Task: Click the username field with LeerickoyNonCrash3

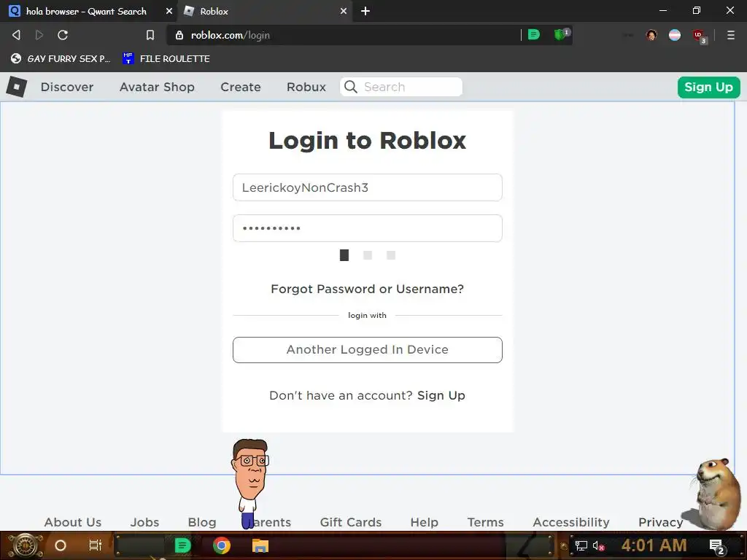Action: tap(368, 187)
